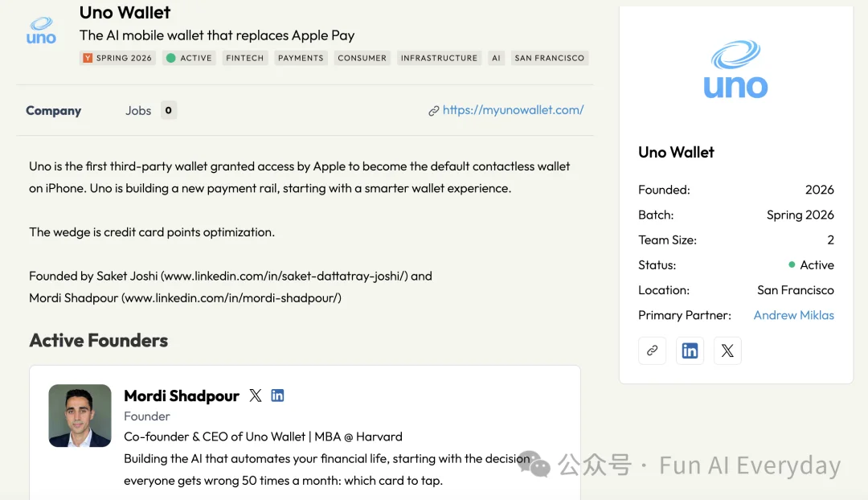This screenshot has height=500, width=868.
Task: Click the Y Combinator Spring 2026 badge
Action: pyautogui.click(x=117, y=58)
